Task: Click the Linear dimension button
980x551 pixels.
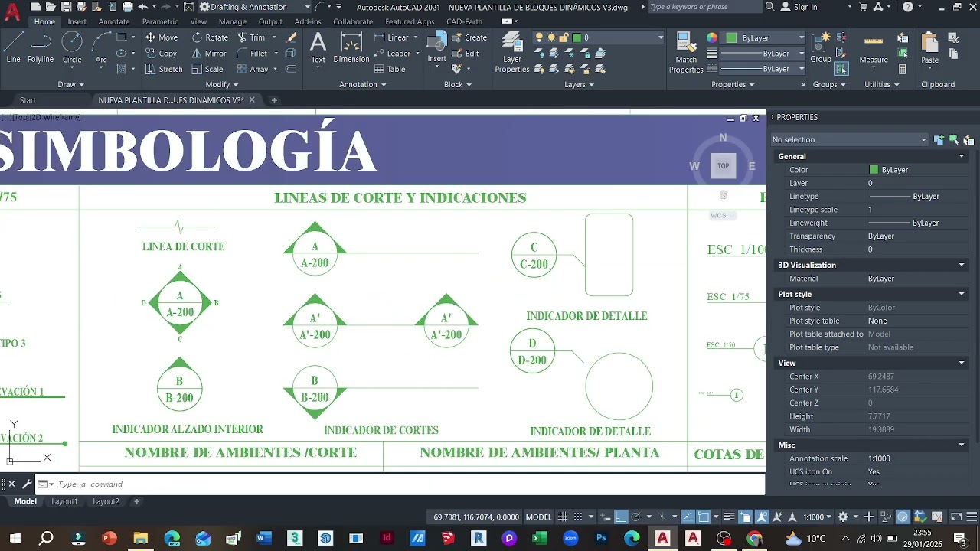Action: point(391,37)
